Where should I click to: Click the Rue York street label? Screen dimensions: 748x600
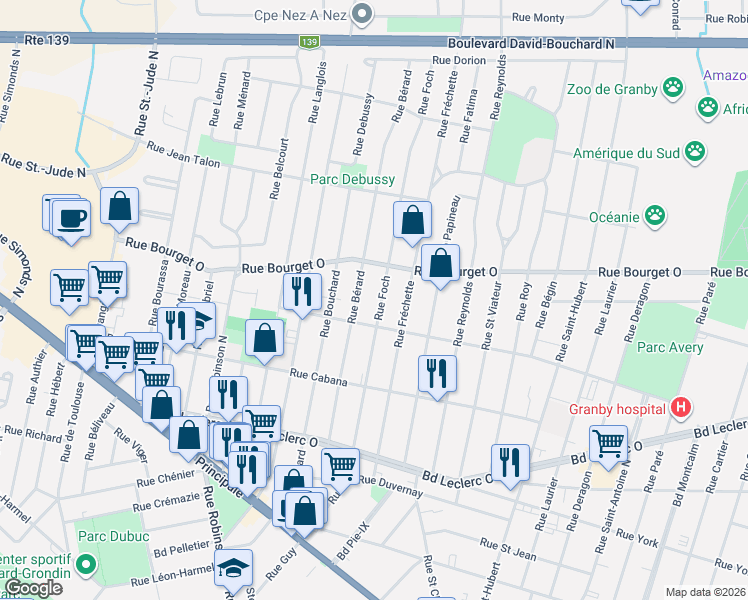(637, 538)
